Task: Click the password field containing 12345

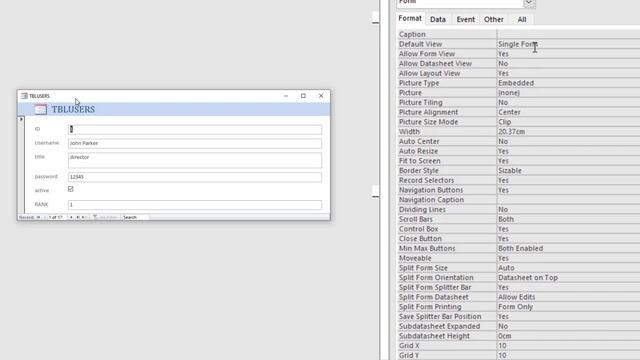Action: 195,177
